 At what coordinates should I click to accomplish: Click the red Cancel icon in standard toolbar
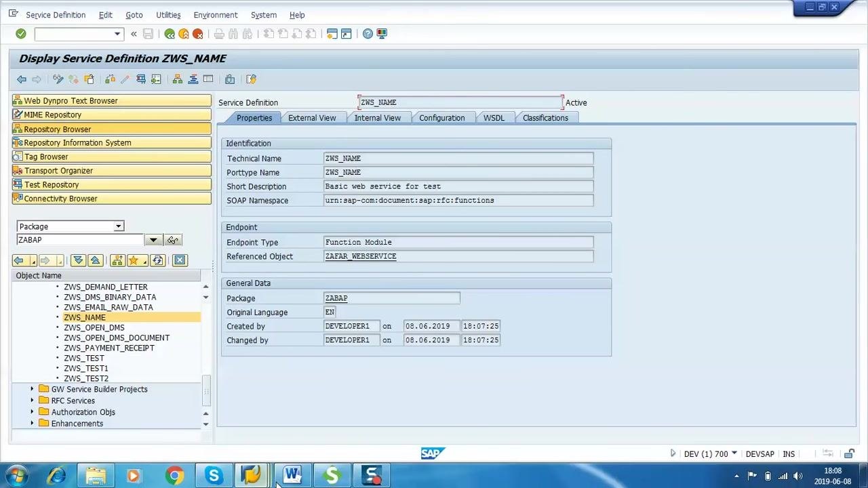[198, 34]
